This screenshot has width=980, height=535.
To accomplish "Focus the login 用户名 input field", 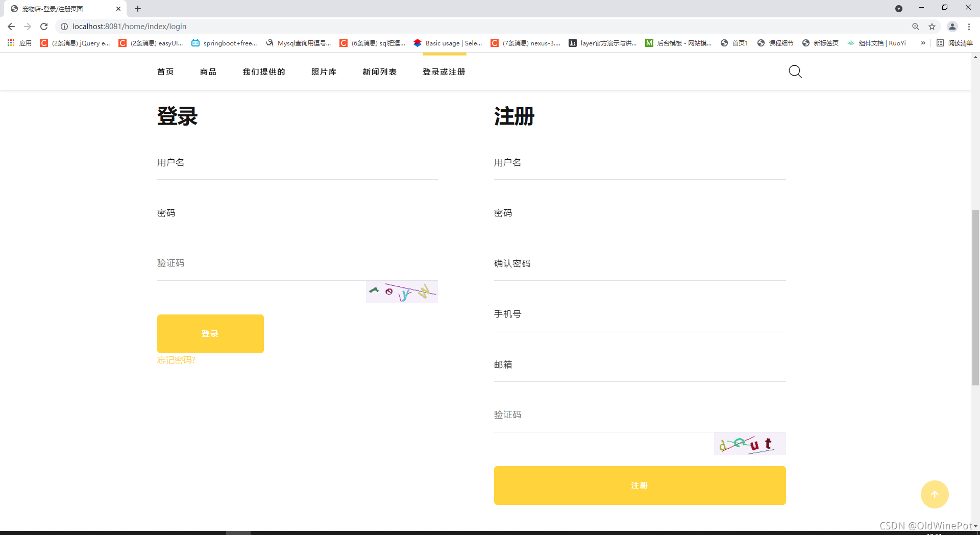I will click(x=297, y=163).
